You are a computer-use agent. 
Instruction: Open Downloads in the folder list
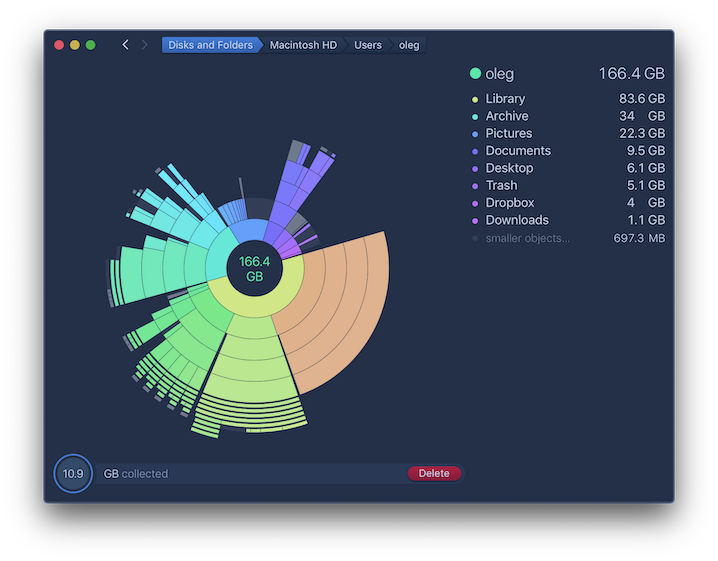tap(516, 220)
